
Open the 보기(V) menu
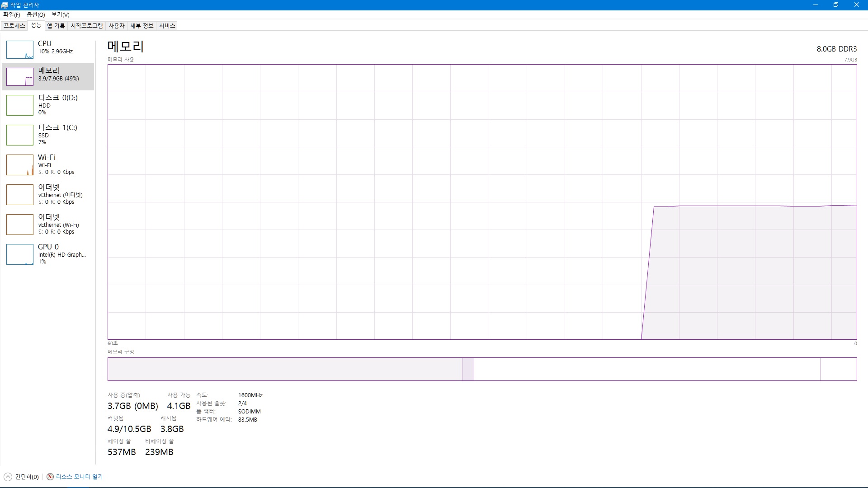pos(61,15)
